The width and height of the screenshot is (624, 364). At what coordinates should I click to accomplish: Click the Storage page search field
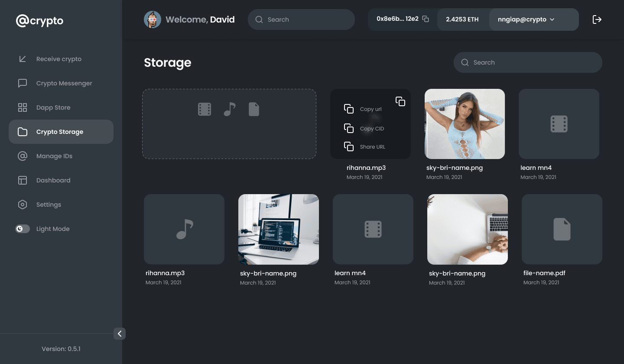point(528,62)
